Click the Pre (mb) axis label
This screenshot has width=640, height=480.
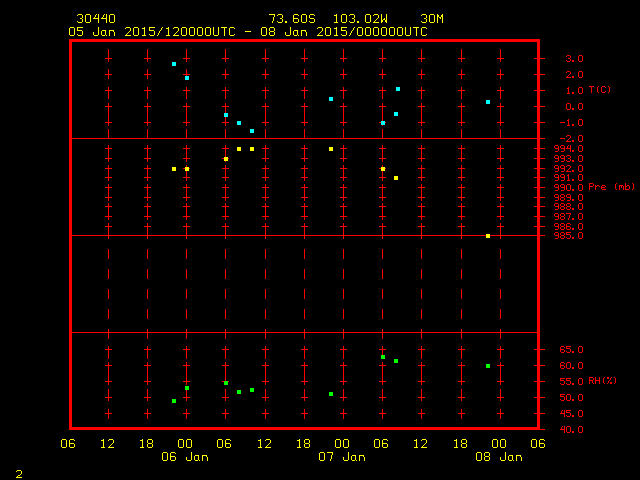click(611, 187)
